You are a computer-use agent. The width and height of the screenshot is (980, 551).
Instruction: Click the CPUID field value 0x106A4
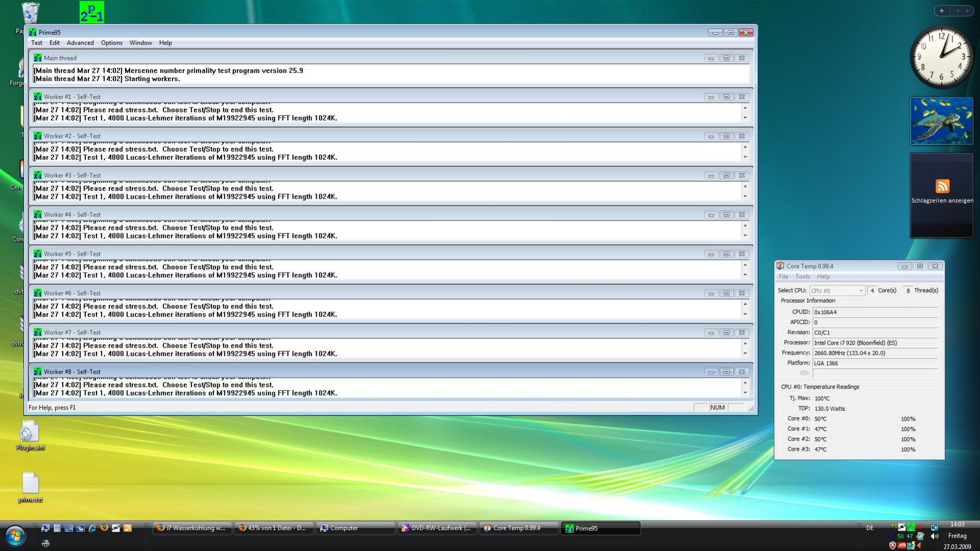pyautogui.click(x=875, y=312)
